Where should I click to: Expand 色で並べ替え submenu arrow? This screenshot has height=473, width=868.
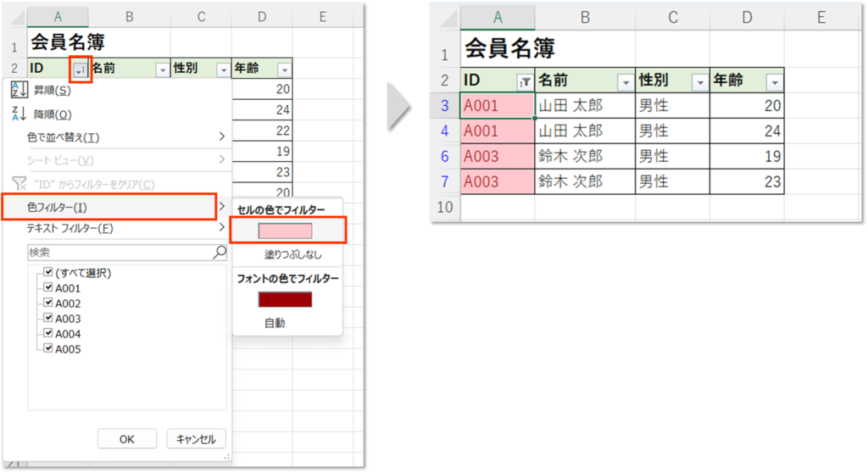[x=221, y=136]
